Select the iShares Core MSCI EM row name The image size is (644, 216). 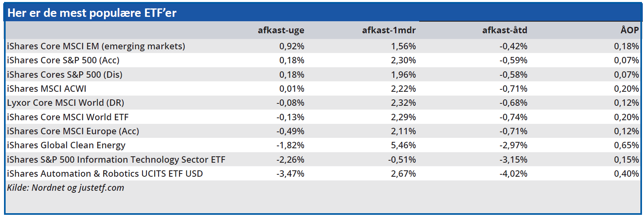96,46
